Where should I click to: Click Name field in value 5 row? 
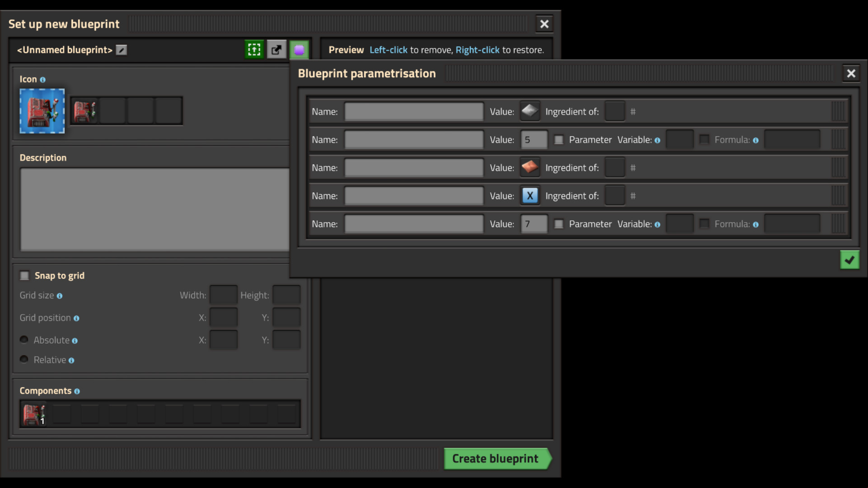[414, 139]
